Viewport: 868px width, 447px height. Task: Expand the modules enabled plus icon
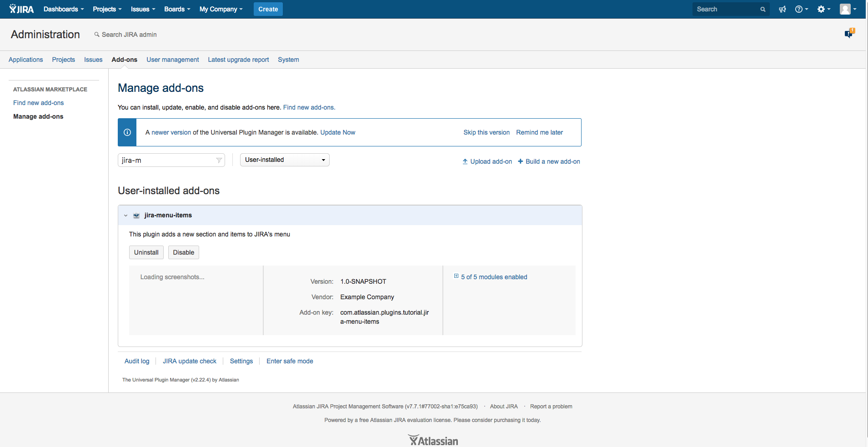click(456, 276)
